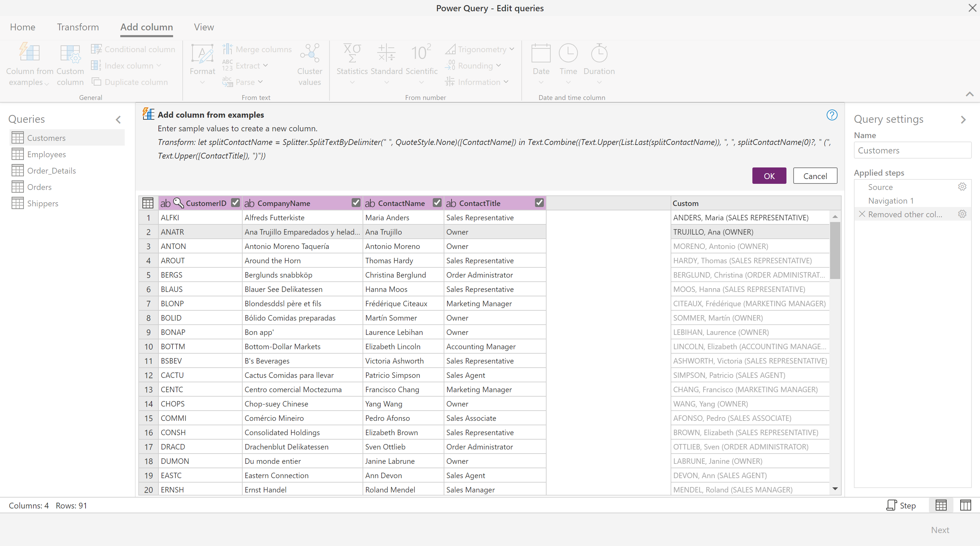Viewport: 980px width, 546px height.
Task: Click the table corner select icon
Action: (148, 203)
